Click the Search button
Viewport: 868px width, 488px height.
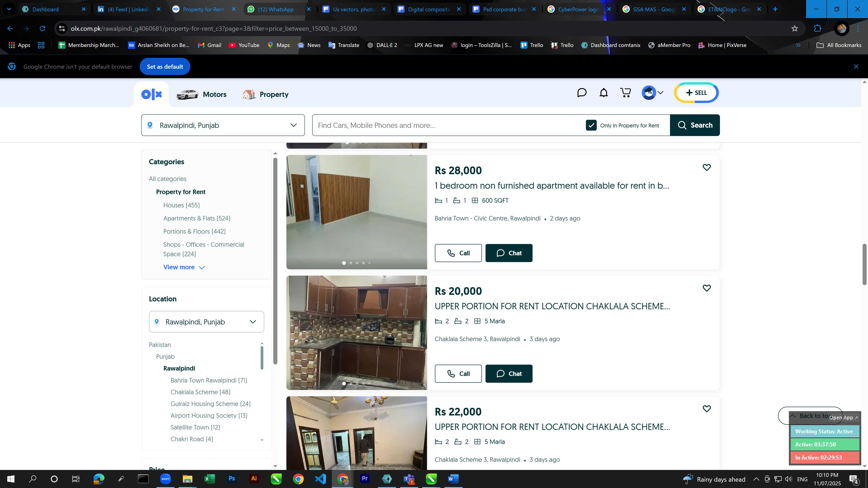click(695, 125)
